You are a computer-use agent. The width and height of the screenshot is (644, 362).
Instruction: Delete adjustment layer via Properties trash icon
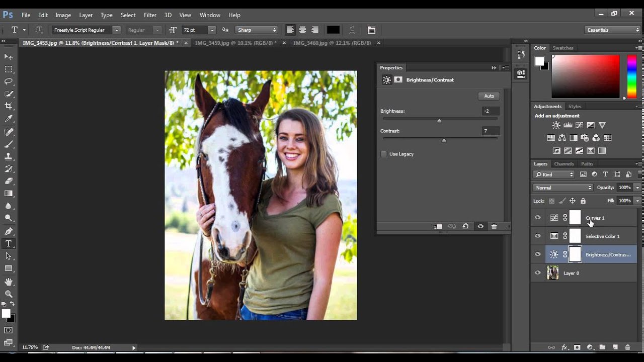494,227
